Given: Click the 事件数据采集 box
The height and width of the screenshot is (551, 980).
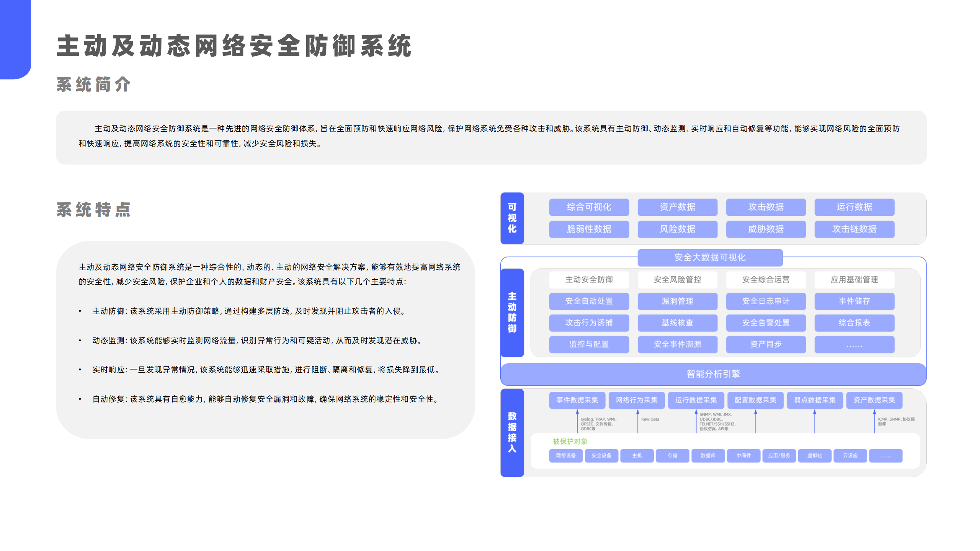Looking at the screenshot, I should [x=577, y=400].
